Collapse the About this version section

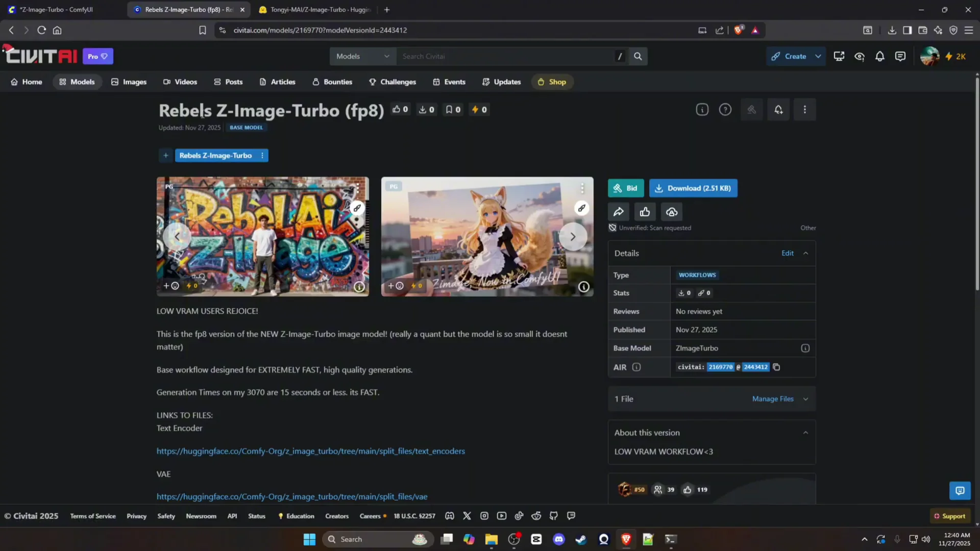pos(805,432)
